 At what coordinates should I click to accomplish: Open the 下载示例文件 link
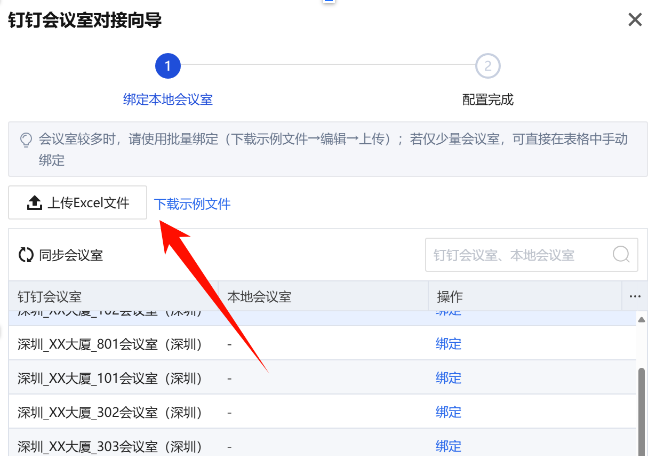tap(192, 204)
